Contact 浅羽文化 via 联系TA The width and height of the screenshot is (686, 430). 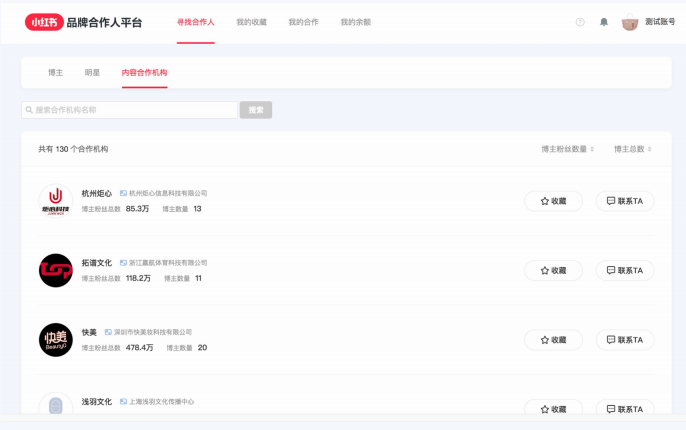pyautogui.click(x=625, y=409)
